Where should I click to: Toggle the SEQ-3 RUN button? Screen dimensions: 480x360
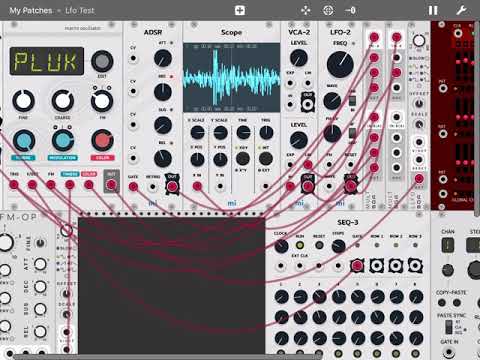300,246
